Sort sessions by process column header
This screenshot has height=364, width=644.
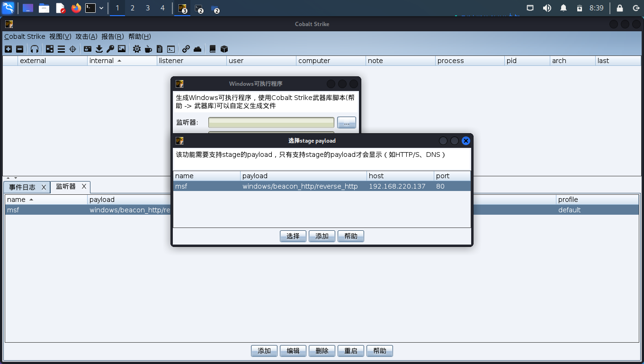(470, 61)
